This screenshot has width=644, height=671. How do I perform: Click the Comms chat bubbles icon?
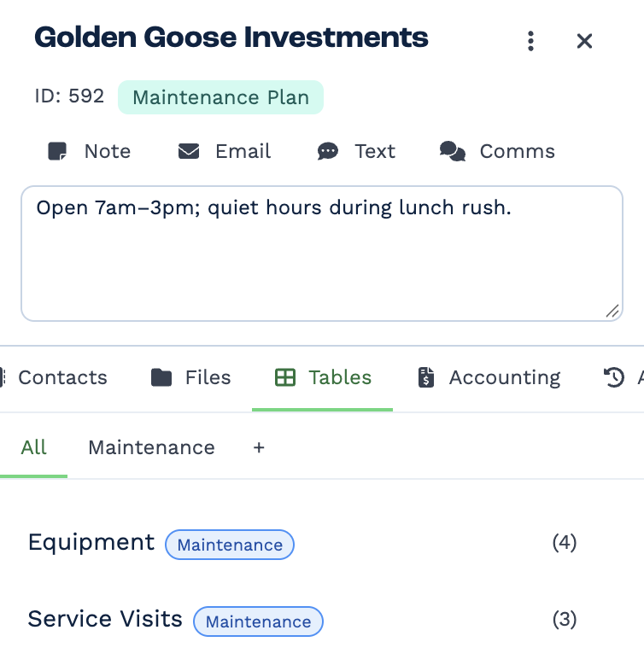(x=453, y=151)
